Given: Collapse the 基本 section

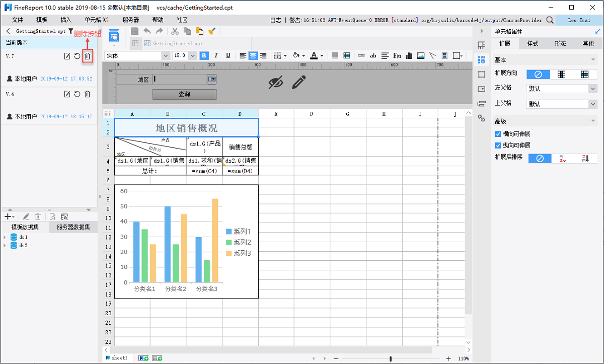Looking at the screenshot, I should 593,60.
